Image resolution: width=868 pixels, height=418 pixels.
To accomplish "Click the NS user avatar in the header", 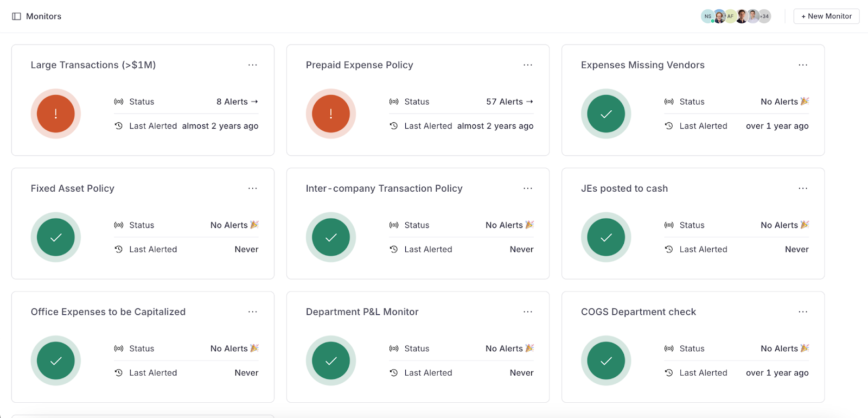I will [x=707, y=16].
